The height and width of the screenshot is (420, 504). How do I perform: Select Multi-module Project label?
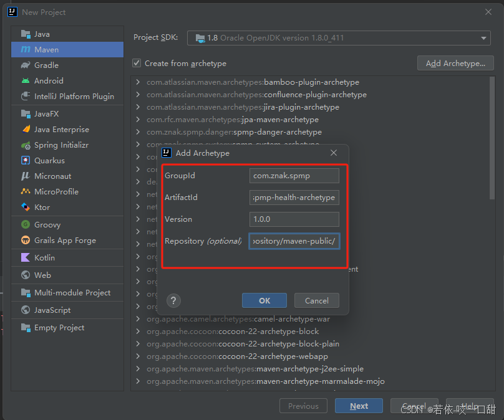(x=72, y=292)
